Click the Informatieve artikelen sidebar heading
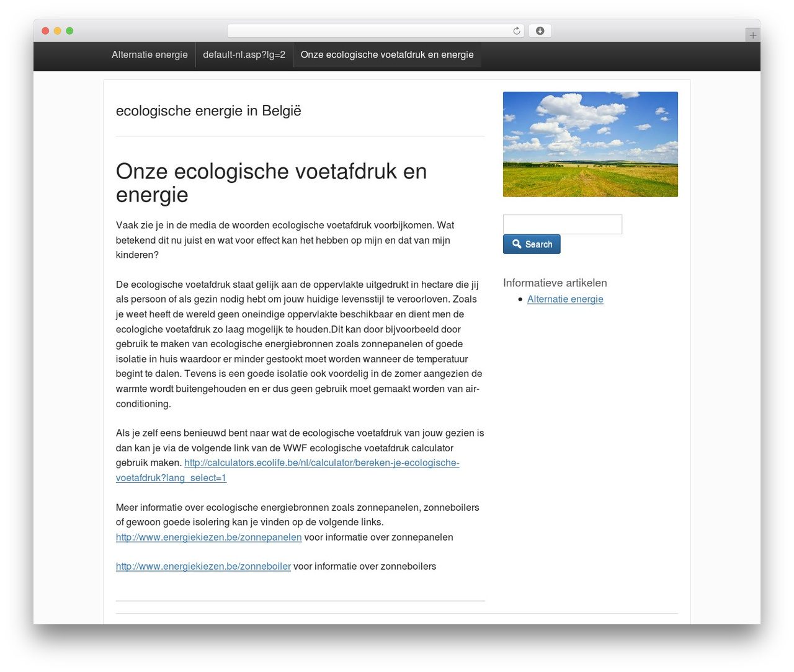This screenshot has height=672, width=794. pyautogui.click(x=555, y=283)
